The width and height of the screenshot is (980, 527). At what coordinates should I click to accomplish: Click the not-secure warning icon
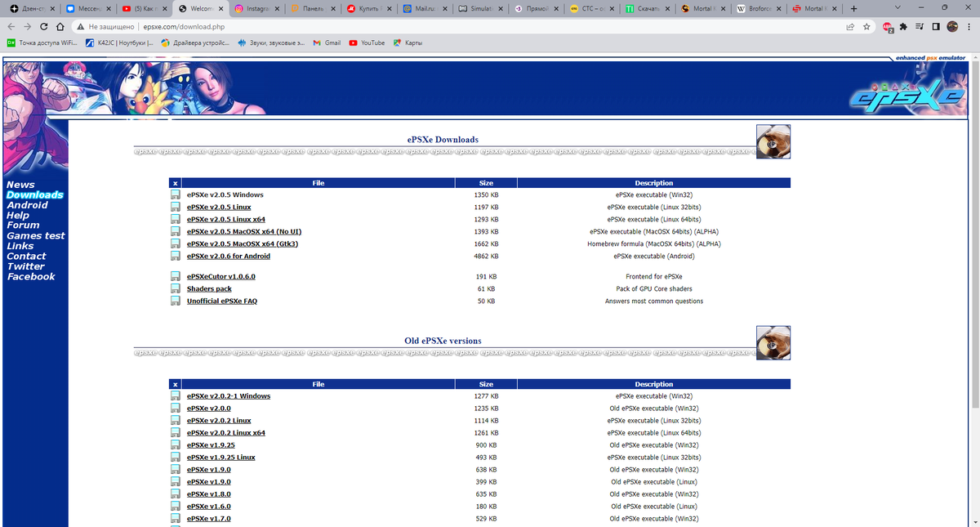81,26
